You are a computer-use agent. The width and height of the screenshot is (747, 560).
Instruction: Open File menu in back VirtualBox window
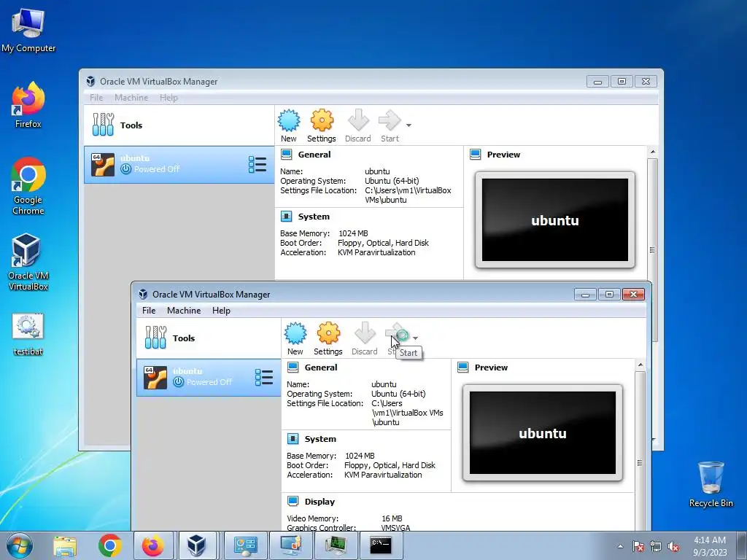[x=96, y=98]
